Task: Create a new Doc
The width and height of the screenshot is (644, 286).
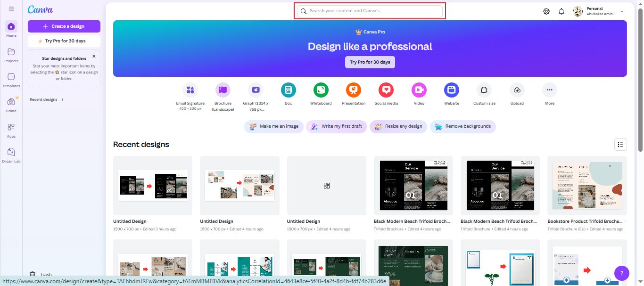Action: click(x=289, y=93)
